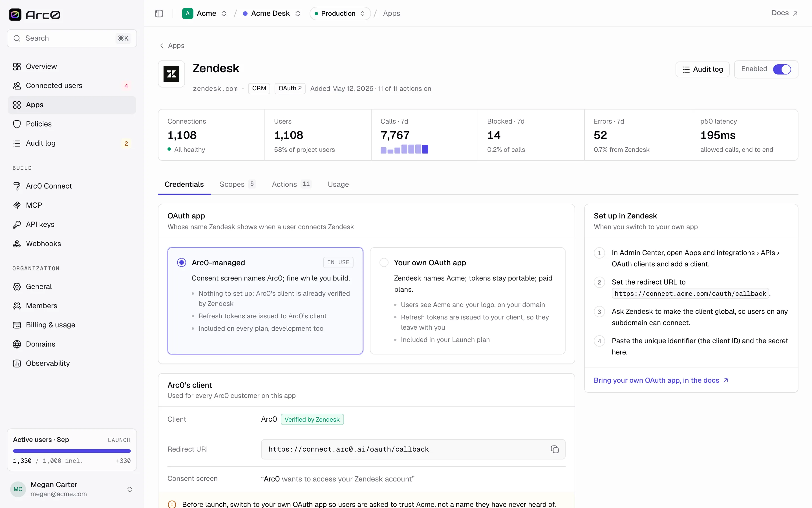
Task: Click the Redirect URI field
Action: tap(413, 449)
